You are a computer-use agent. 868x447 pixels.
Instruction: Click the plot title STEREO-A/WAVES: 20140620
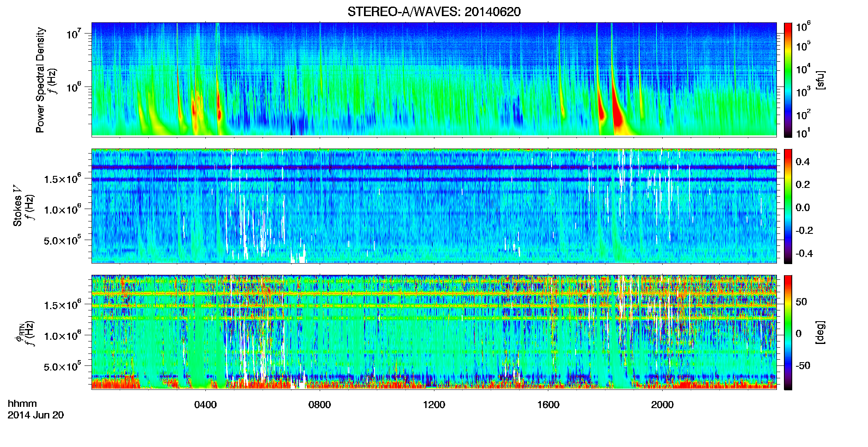click(x=434, y=12)
